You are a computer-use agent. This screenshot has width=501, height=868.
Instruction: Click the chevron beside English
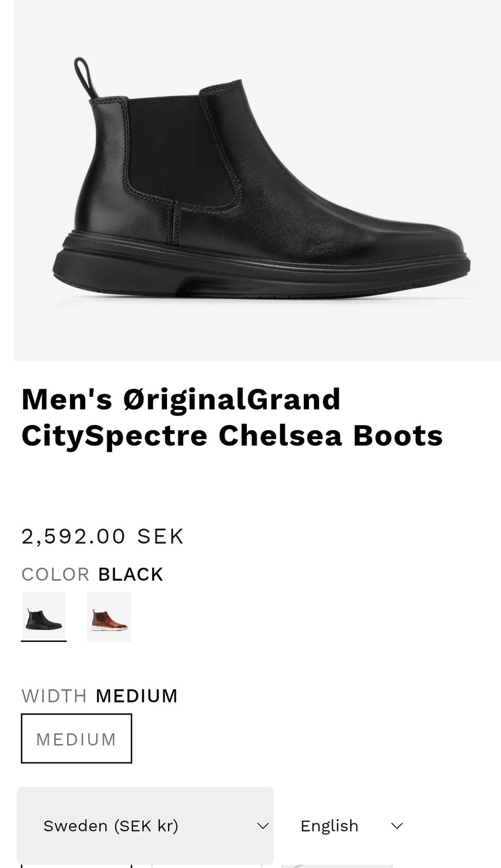click(397, 826)
